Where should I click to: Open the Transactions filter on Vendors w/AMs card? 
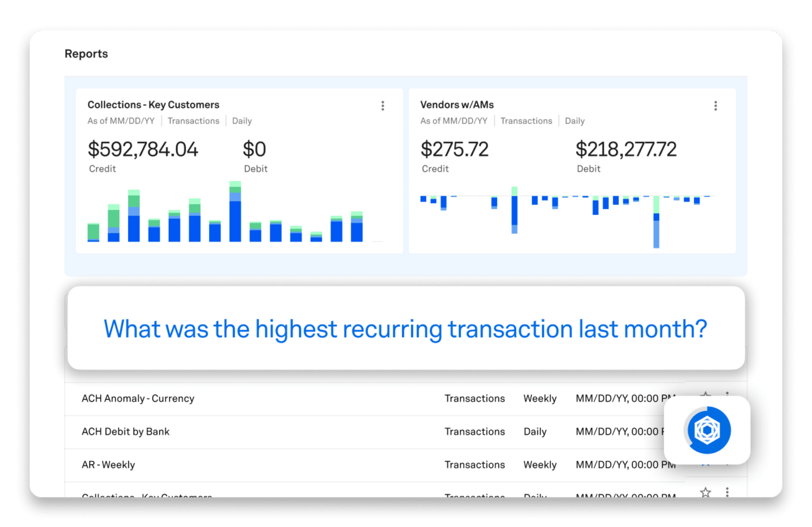[526, 120]
